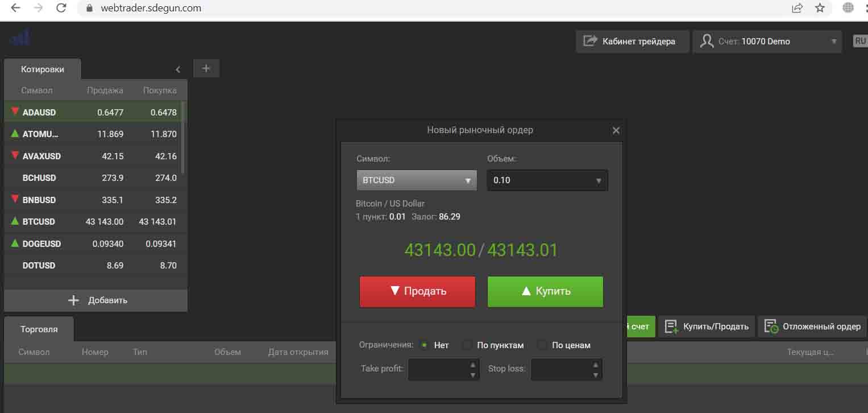This screenshot has width=868, height=413.
Task: Select the BTCUSD quote row
Action: coord(93,221)
